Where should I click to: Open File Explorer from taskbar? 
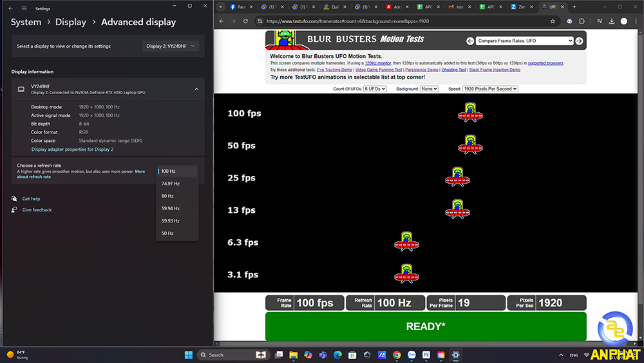coord(293,355)
